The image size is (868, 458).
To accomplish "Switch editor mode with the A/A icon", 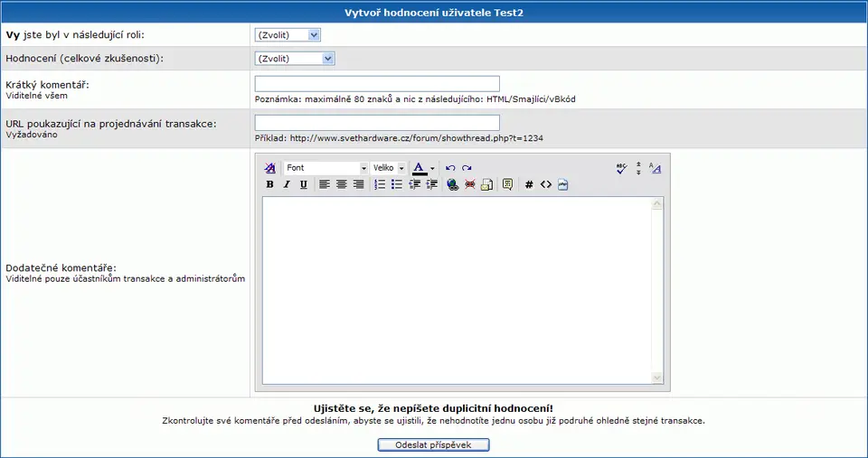I will coord(656,168).
